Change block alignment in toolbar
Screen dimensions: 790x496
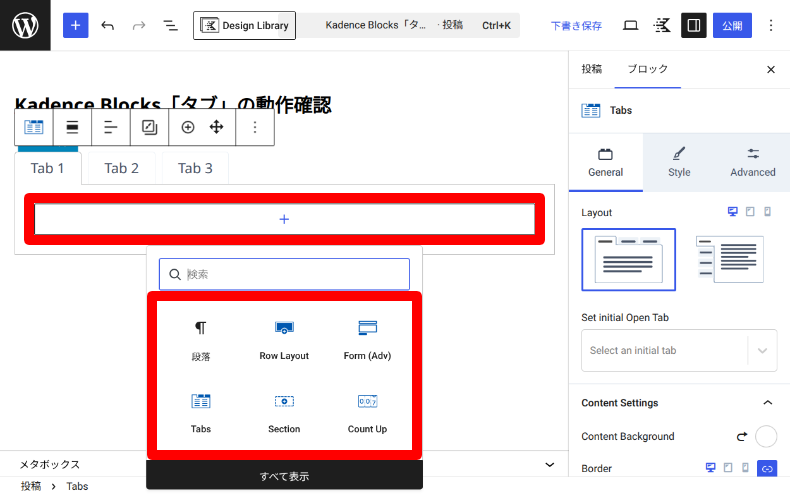pyautogui.click(x=73, y=127)
